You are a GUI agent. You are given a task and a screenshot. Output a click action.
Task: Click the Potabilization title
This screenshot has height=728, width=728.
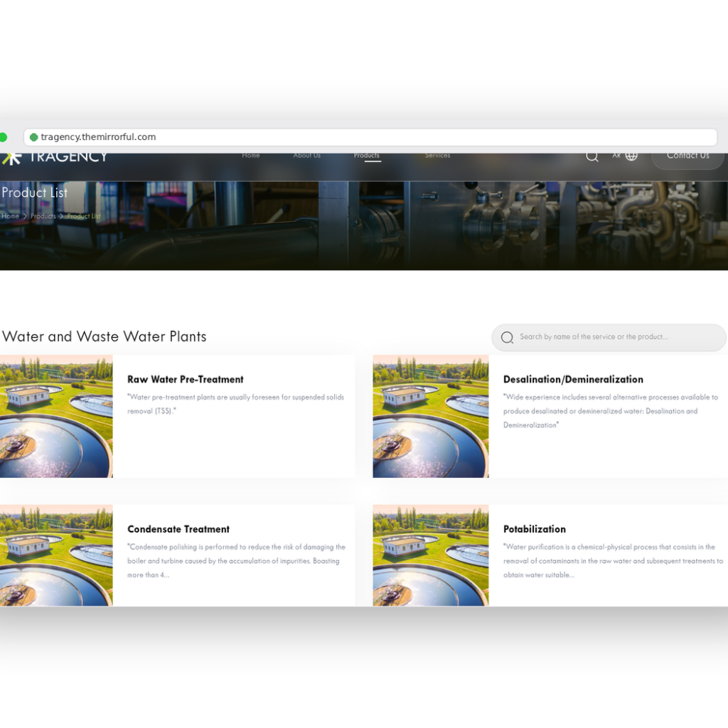coord(535,529)
